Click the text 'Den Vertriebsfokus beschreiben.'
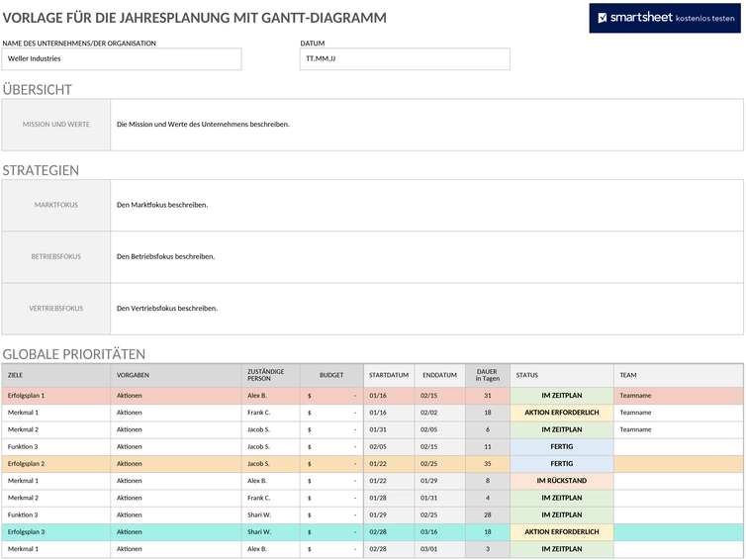 tap(167, 309)
